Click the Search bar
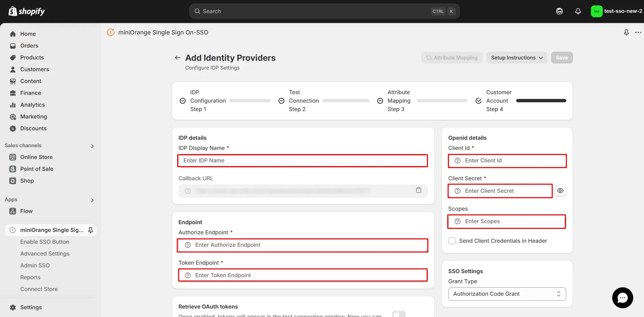Image resolution: width=644 pixels, height=317 pixels. [324, 11]
